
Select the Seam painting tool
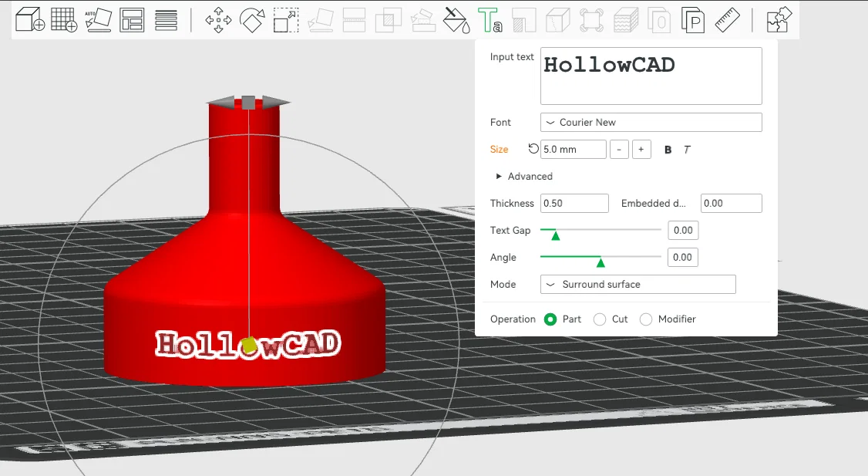click(x=523, y=21)
